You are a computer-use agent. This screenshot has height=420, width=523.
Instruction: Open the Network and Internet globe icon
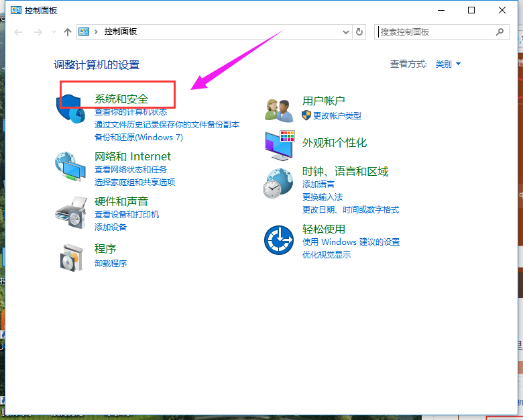point(70,167)
